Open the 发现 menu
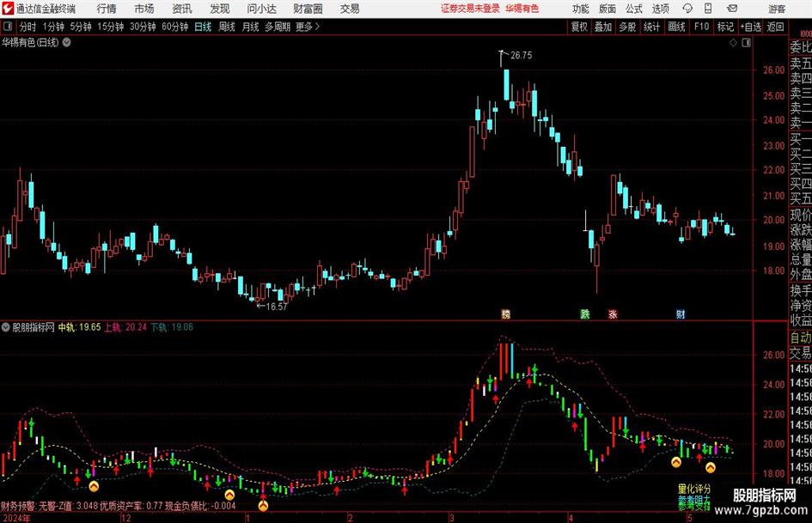Image resolution: width=812 pixels, height=523 pixels. pyautogui.click(x=220, y=9)
